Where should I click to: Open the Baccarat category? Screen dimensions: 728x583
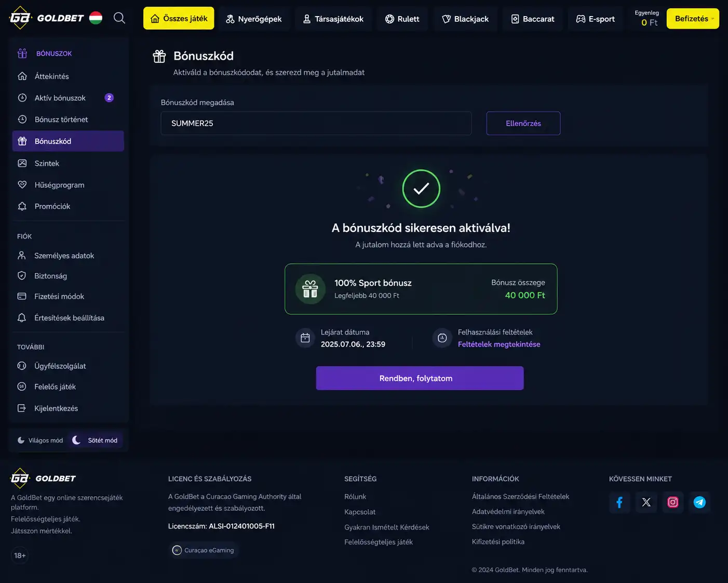[533, 19]
